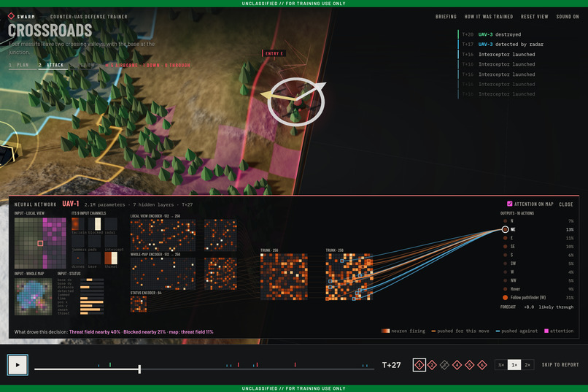This screenshot has height=392, width=588.
Task: Click the blocked input channel tile
Action: pos(95,224)
